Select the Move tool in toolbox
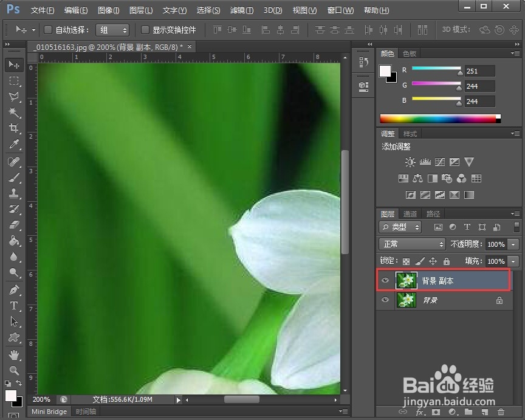 14,64
